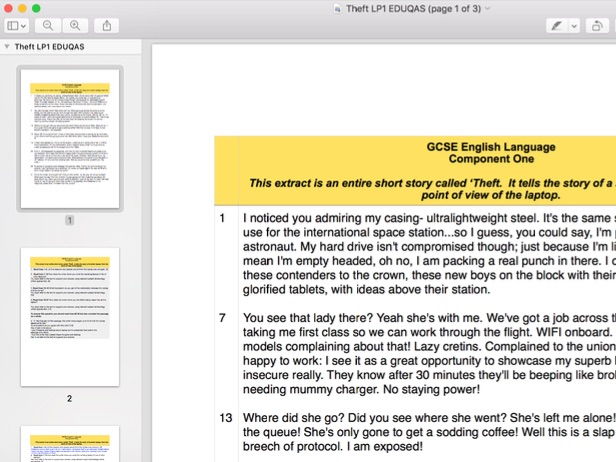This screenshot has height=462, width=616.
Task: Open the window title dropdown chevron
Action: [x=488, y=8]
